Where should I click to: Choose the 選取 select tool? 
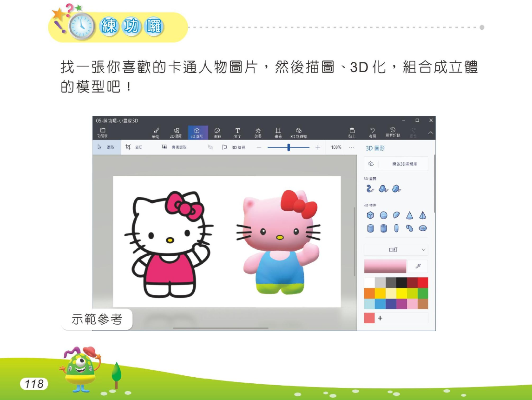pyautogui.click(x=107, y=147)
